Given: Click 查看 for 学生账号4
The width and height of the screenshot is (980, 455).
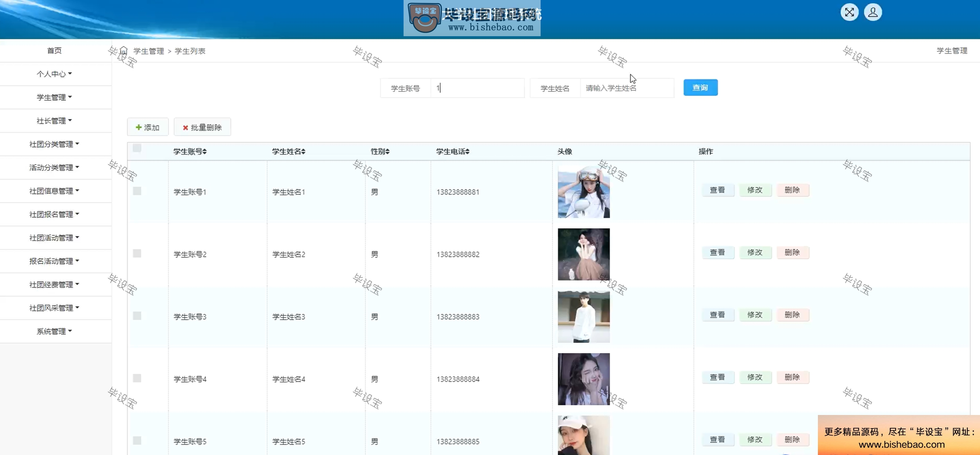Looking at the screenshot, I should click(x=718, y=377).
